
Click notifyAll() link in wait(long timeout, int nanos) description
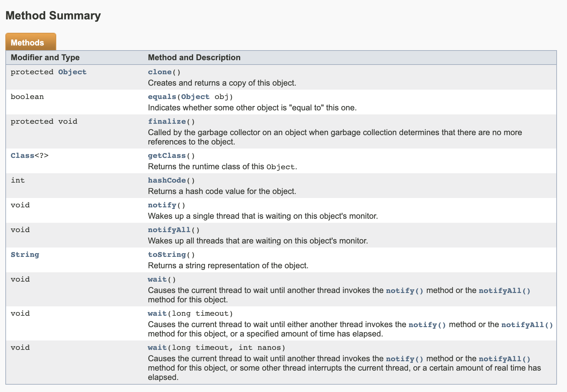point(504,359)
